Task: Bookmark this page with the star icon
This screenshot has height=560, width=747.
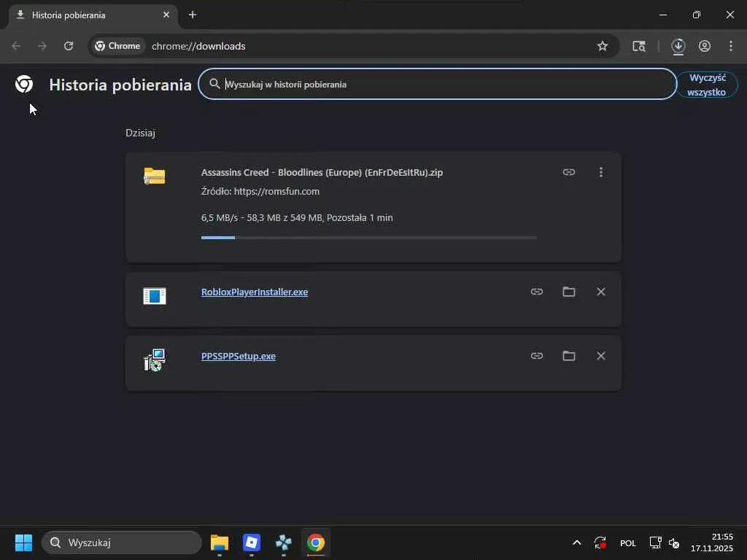Action: point(602,46)
